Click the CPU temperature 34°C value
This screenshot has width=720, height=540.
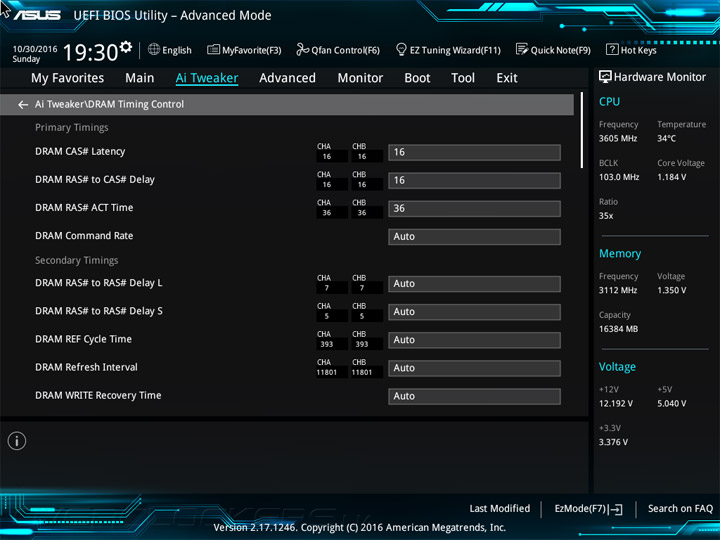666,138
